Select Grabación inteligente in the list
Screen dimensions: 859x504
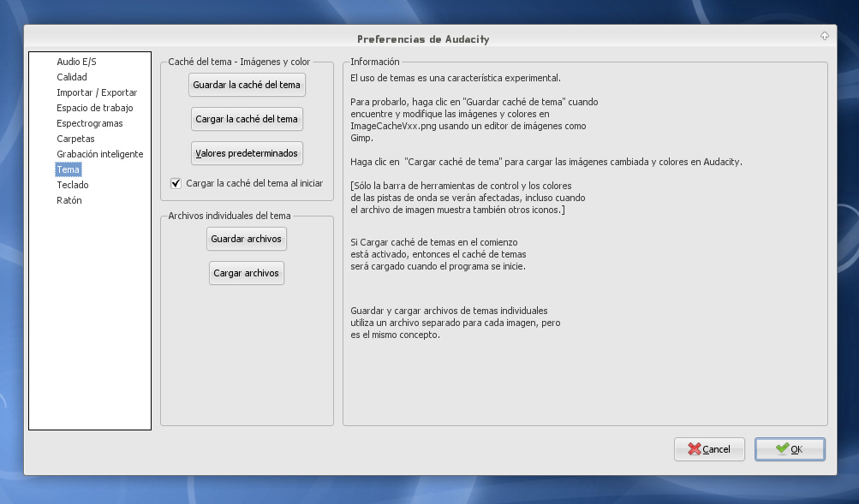99,154
